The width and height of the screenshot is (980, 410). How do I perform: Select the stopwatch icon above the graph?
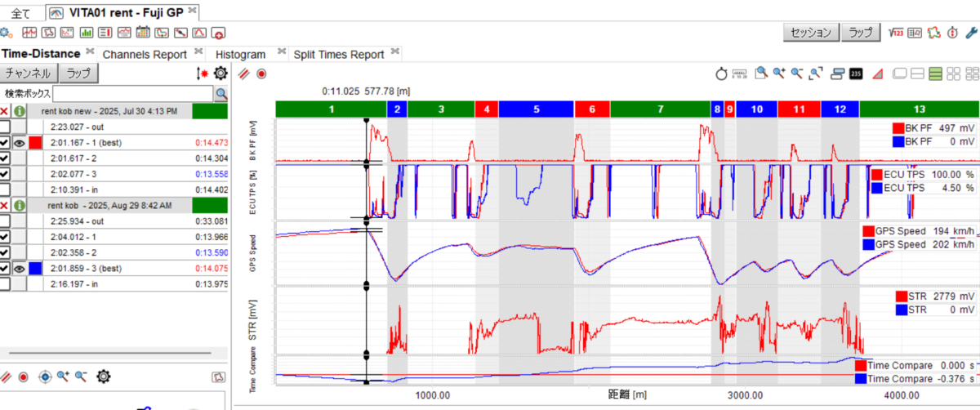click(721, 74)
